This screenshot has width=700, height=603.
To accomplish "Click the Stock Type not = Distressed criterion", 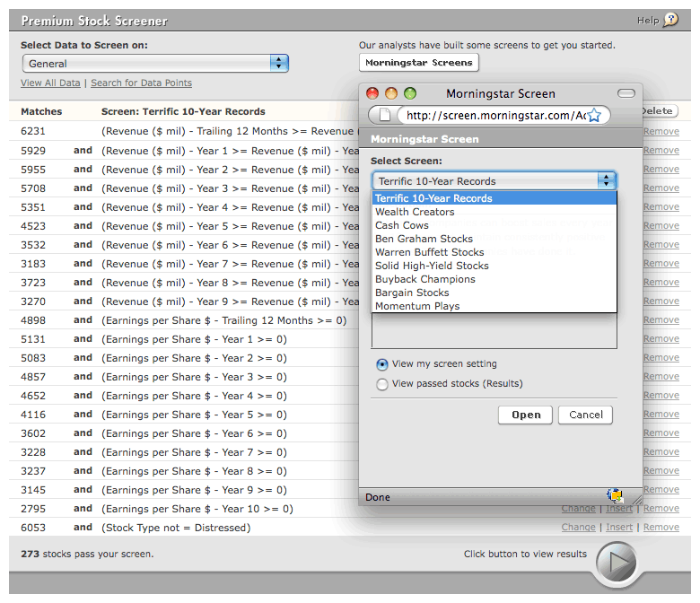I will [x=176, y=528].
